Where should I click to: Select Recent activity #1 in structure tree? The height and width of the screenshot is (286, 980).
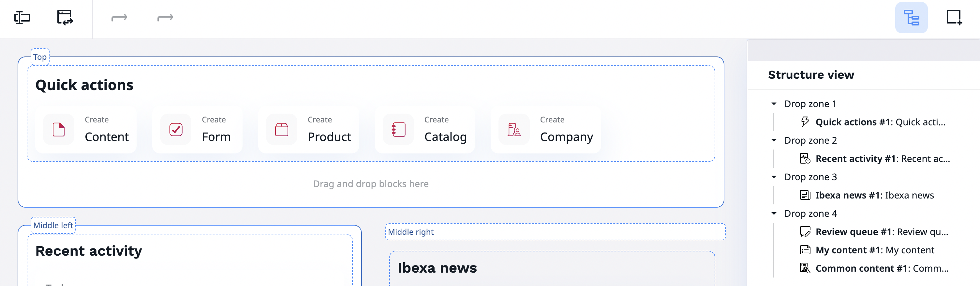point(882,159)
